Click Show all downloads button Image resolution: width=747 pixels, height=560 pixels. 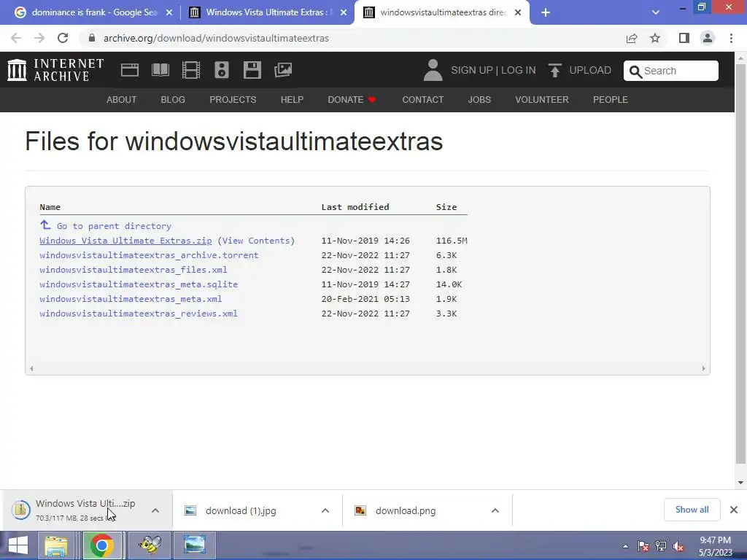click(x=692, y=510)
